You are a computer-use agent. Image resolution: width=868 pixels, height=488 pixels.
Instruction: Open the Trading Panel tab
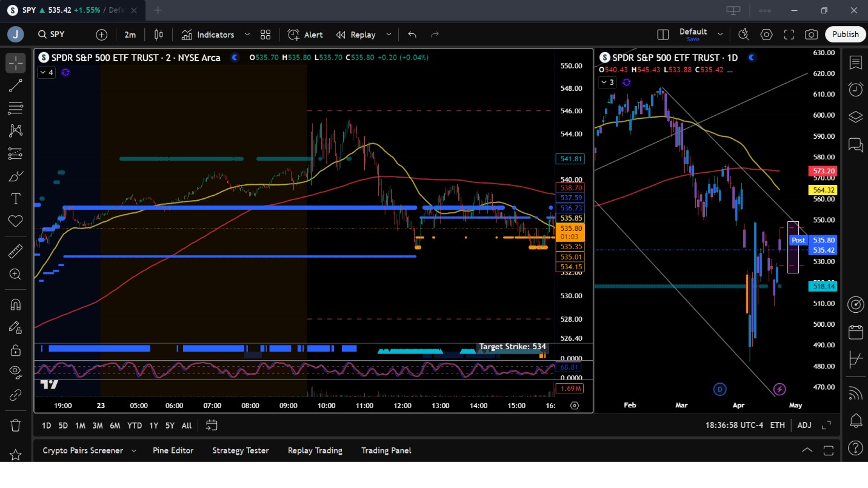click(386, 450)
